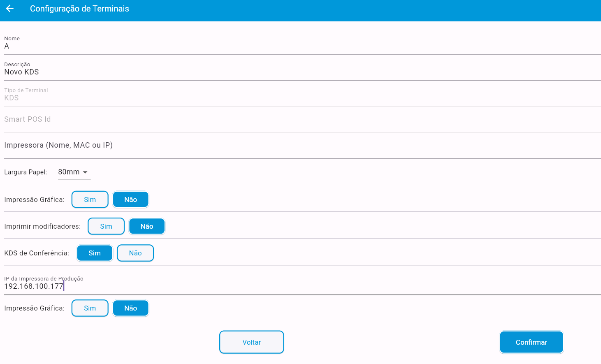
Task: Select Não for first Impressão Gráfica
Action: click(x=130, y=199)
